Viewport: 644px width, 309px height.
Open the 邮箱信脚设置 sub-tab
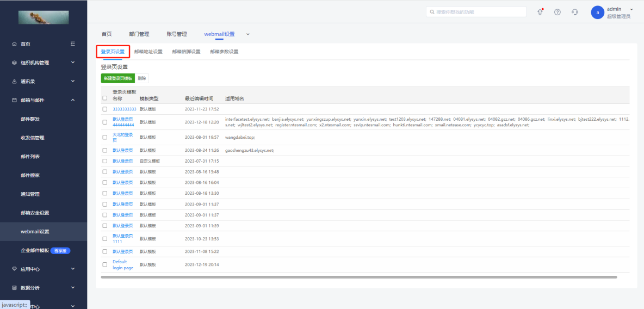click(186, 52)
